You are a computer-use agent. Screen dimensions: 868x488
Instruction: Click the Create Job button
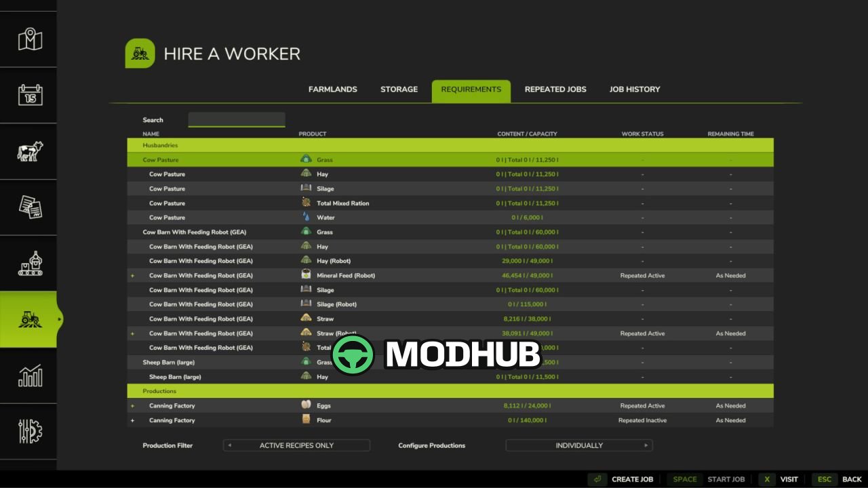click(x=632, y=479)
